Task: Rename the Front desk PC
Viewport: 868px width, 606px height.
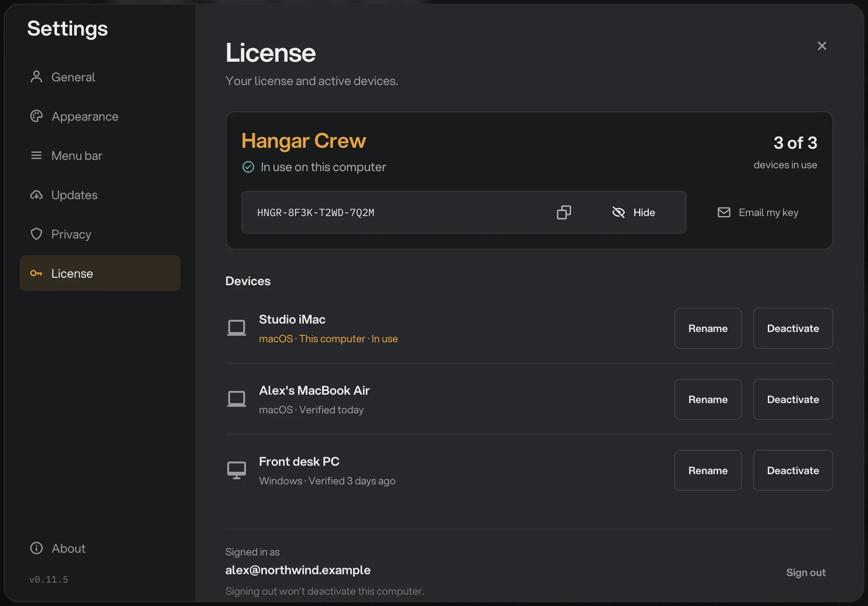Action: coord(708,470)
